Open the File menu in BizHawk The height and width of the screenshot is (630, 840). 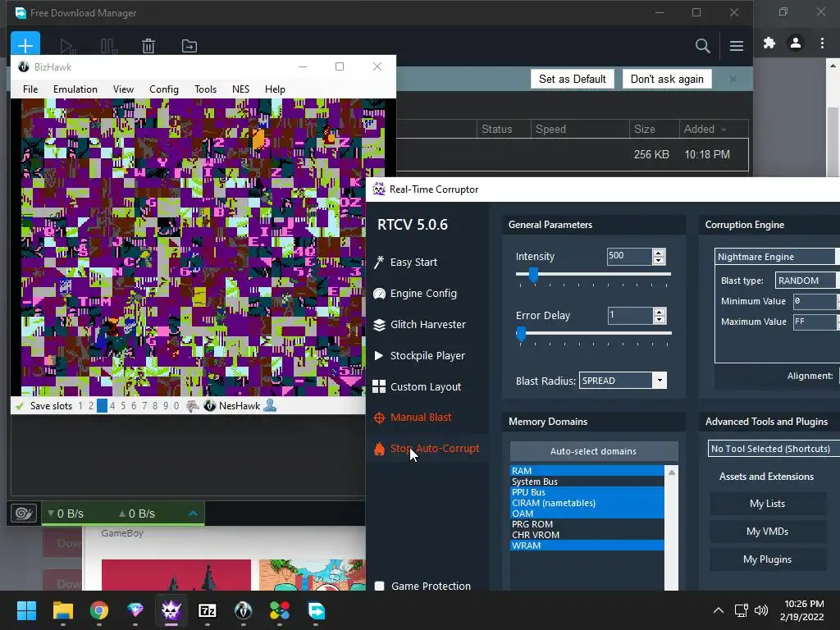coord(30,89)
